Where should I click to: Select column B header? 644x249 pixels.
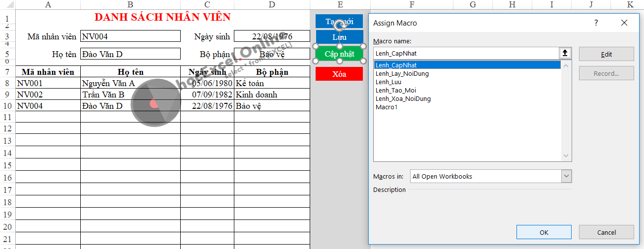coord(130,4)
